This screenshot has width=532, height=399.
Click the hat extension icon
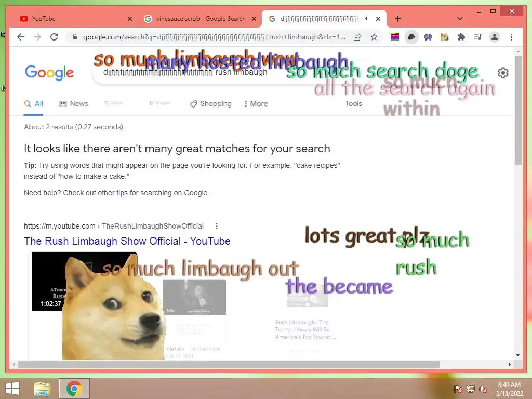pos(411,37)
